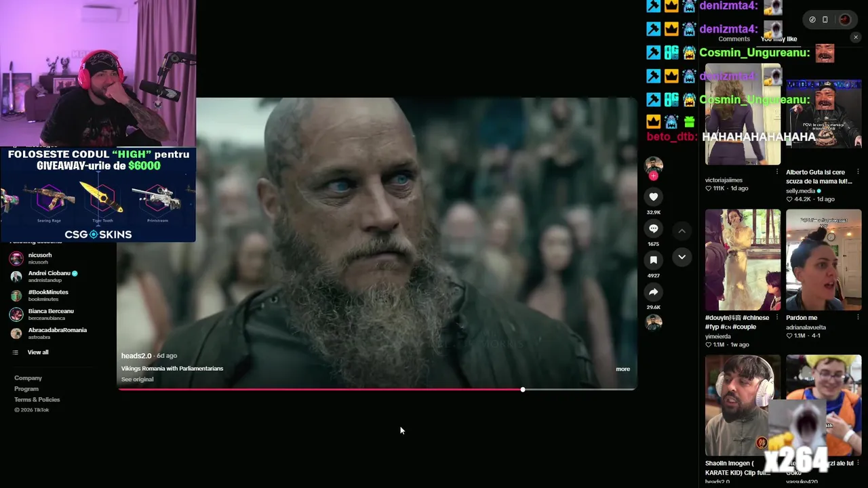Image resolution: width=868 pixels, height=488 pixels.
Task: Switch to the Comments tab
Action: click(734, 39)
